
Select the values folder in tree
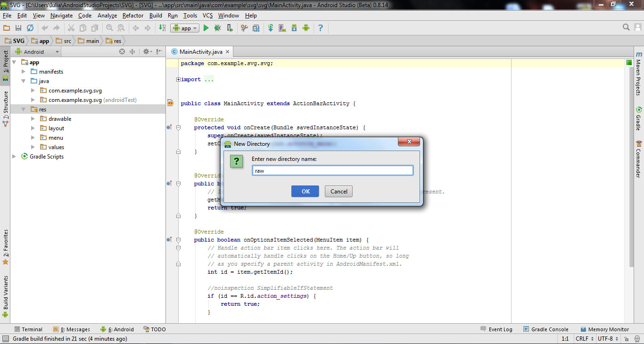pos(56,147)
